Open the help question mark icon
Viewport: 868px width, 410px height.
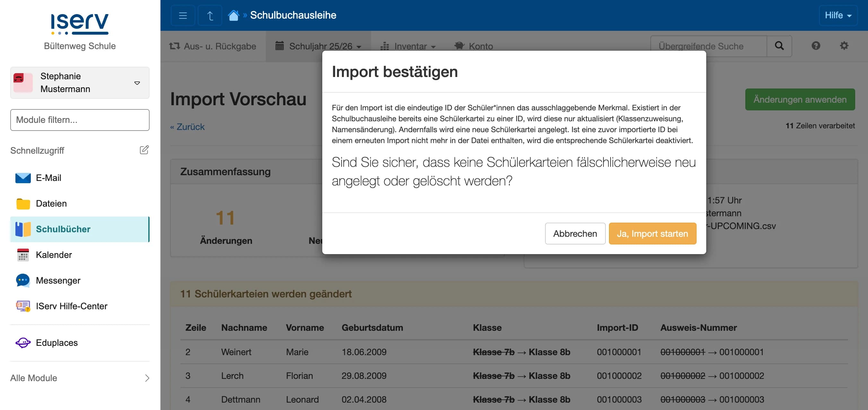coord(816,46)
